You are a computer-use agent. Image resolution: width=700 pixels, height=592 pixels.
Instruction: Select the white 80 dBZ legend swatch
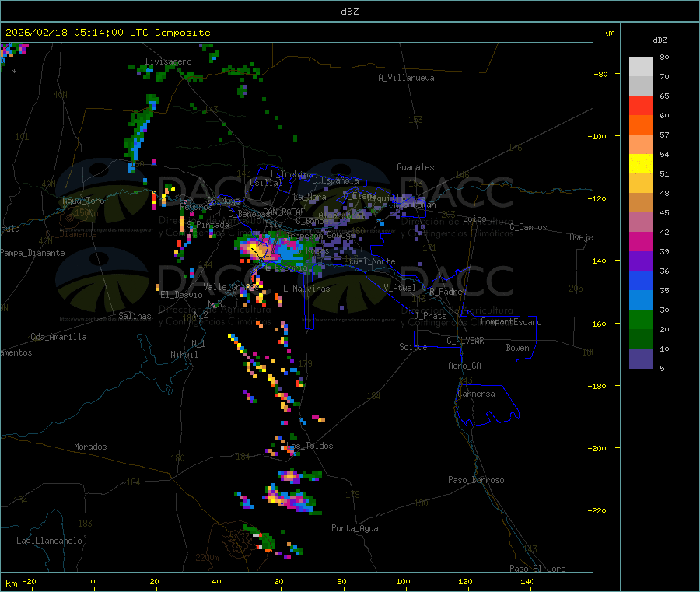(641, 67)
